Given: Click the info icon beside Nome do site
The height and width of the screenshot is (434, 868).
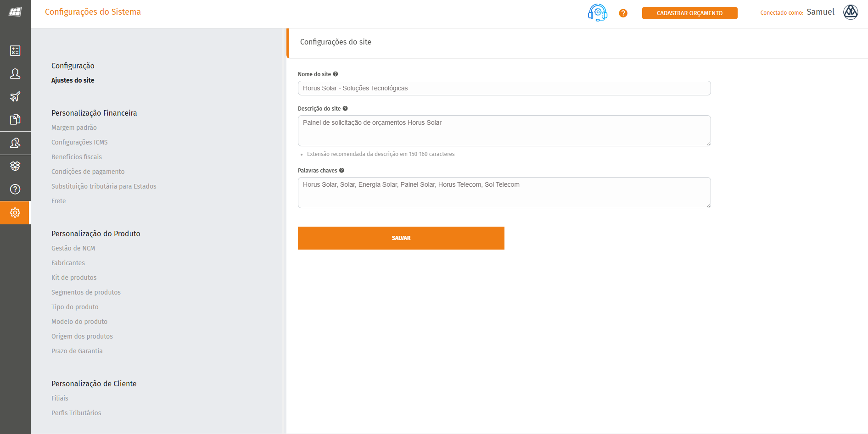Looking at the screenshot, I should click(x=336, y=74).
